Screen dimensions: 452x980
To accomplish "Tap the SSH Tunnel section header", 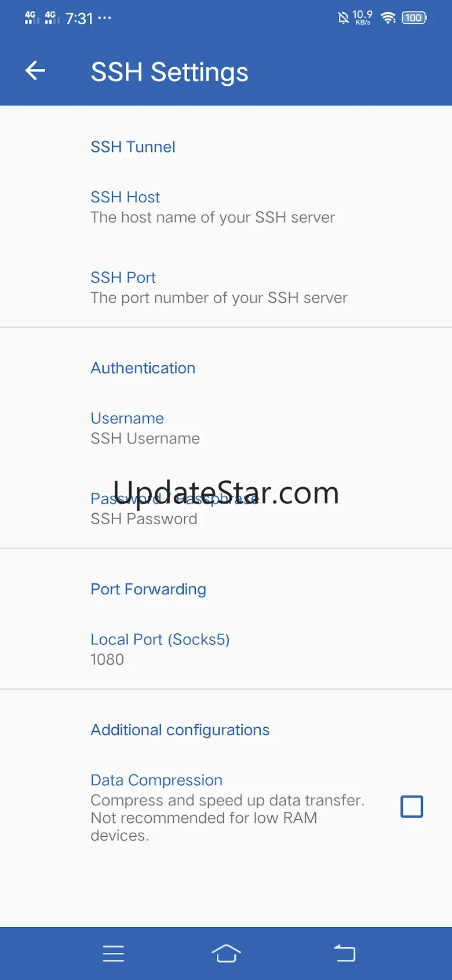I will coord(133,147).
